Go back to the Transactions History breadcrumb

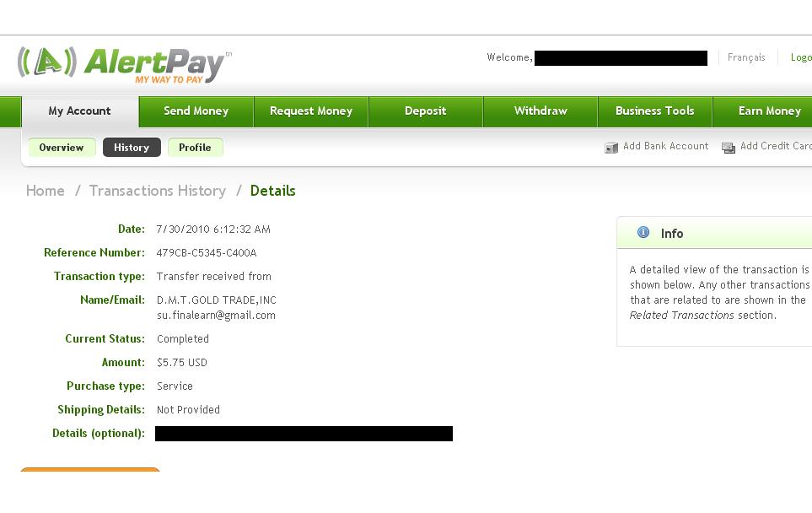coord(158,191)
